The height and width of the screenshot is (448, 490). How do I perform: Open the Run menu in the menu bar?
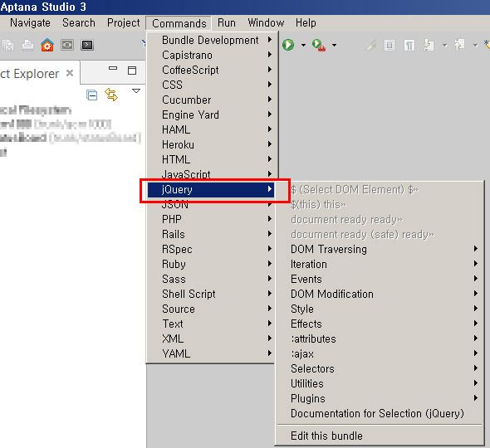226,22
